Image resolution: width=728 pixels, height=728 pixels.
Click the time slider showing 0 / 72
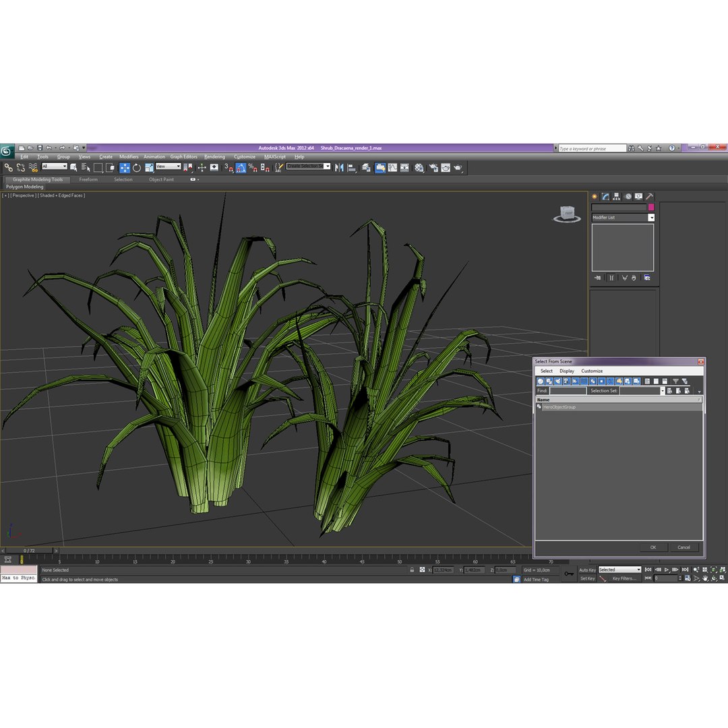pos(29,551)
